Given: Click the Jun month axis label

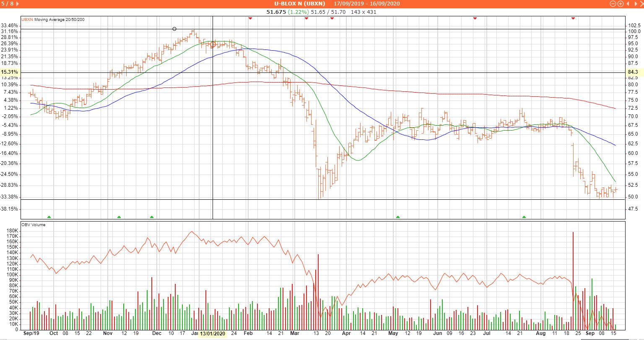Looking at the screenshot, I should [437, 334].
